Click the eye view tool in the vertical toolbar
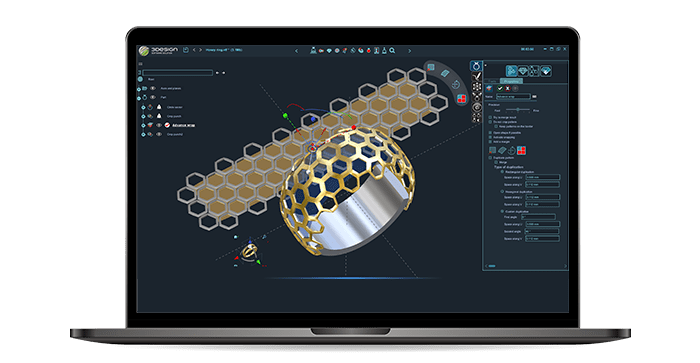 click(x=477, y=107)
